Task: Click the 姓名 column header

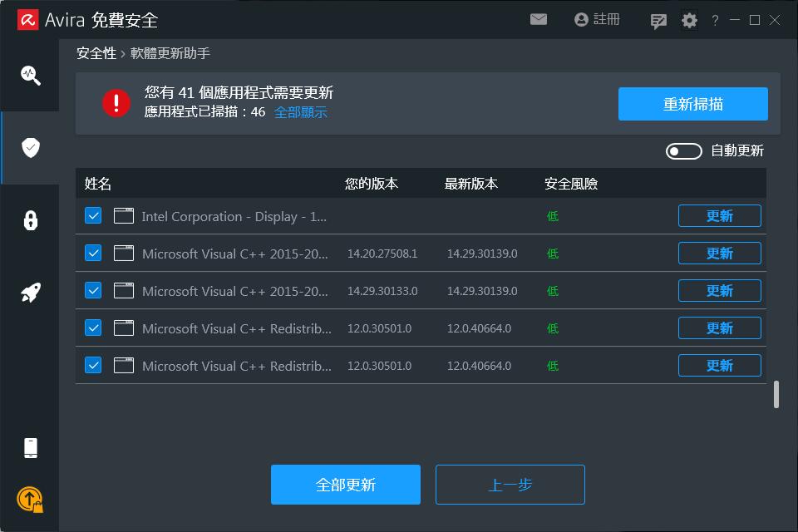Action: pyautogui.click(x=98, y=183)
